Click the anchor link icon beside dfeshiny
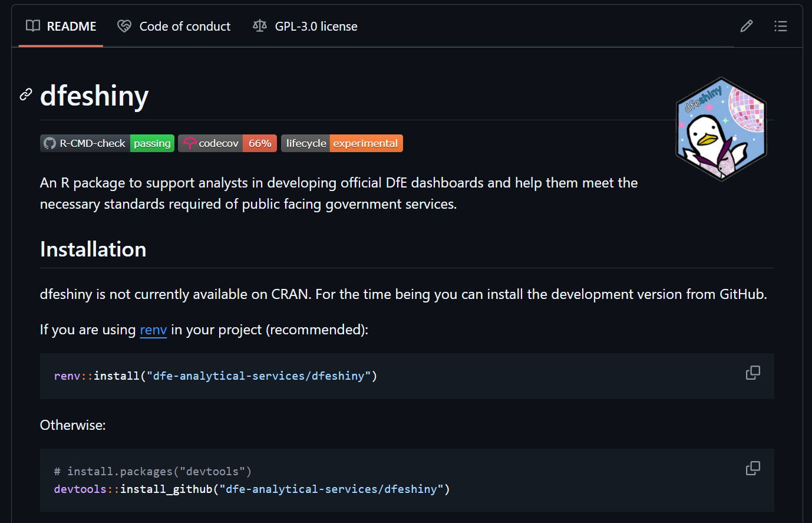Viewport: 812px width, 523px height. click(x=26, y=94)
